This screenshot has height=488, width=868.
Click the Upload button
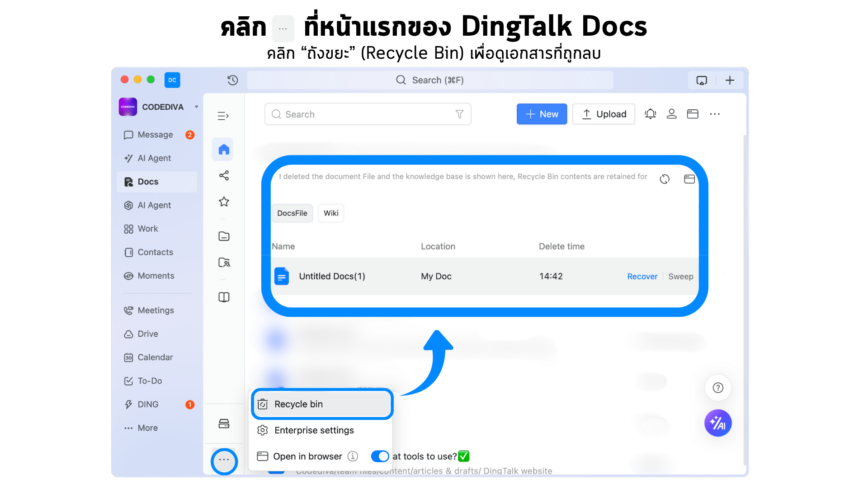click(x=604, y=114)
